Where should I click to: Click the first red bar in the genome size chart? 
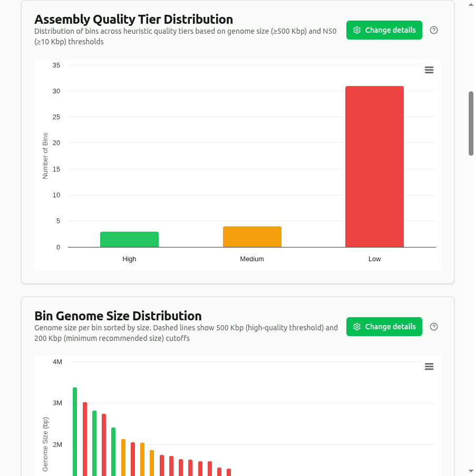(x=84, y=438)
